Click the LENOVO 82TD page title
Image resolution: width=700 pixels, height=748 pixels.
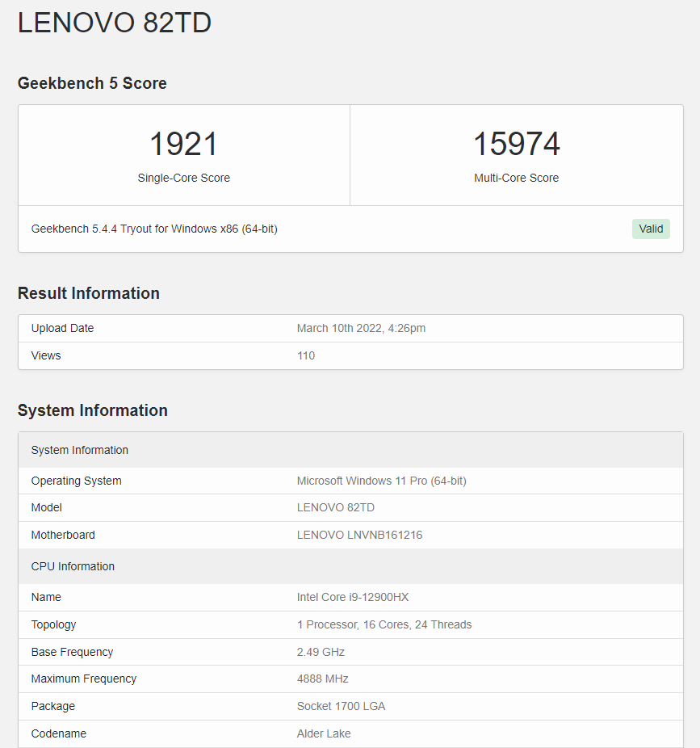click(115, 23)
